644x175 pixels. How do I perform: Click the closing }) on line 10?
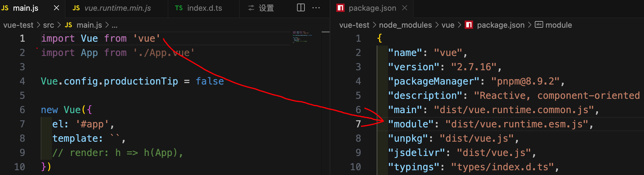pyautogui.click(x=46, y=167)
